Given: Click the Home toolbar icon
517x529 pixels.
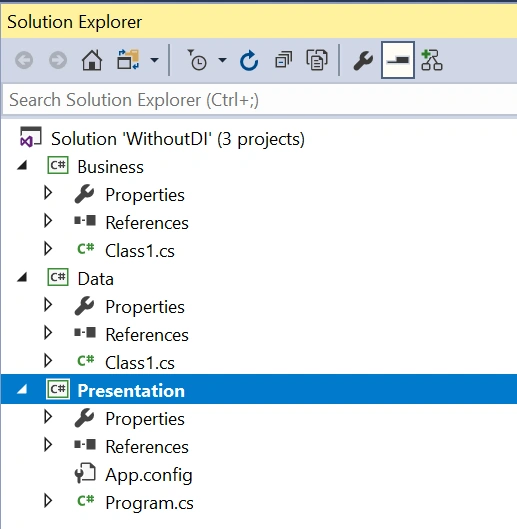Looking at the screenshot, I should (92, 60).
